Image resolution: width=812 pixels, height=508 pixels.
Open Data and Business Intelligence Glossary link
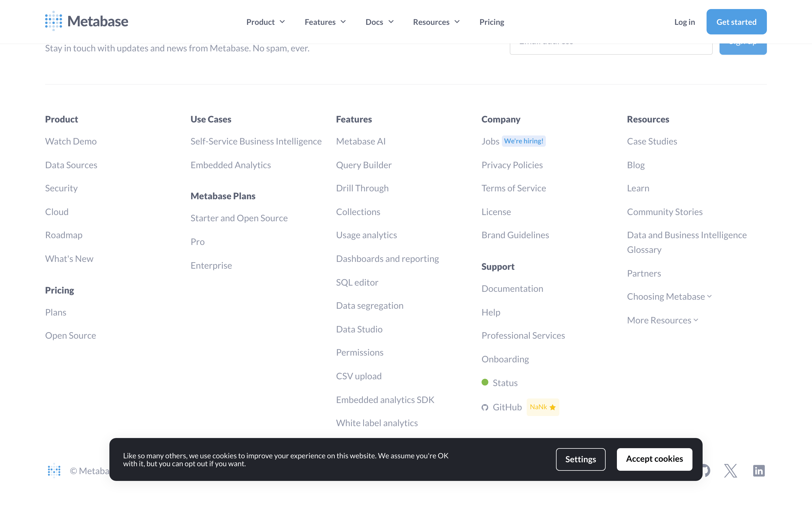click(x=687, y=242)
